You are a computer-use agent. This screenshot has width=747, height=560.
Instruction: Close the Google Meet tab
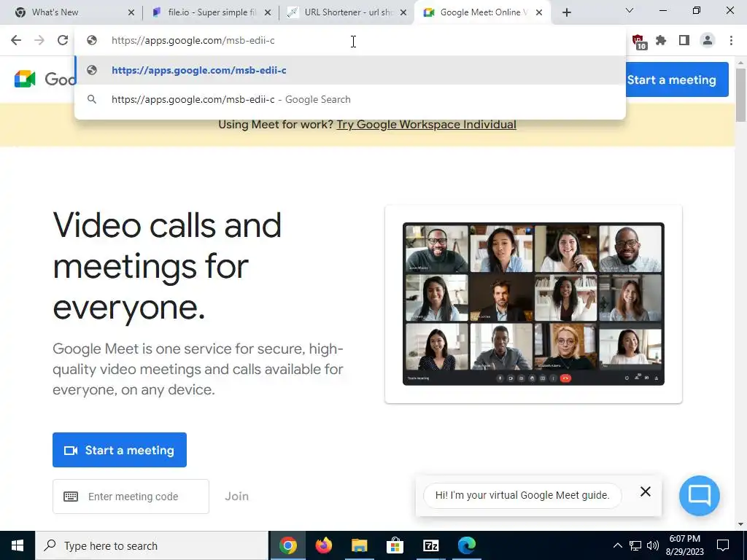pyautogui.click(x=539, y=13)
